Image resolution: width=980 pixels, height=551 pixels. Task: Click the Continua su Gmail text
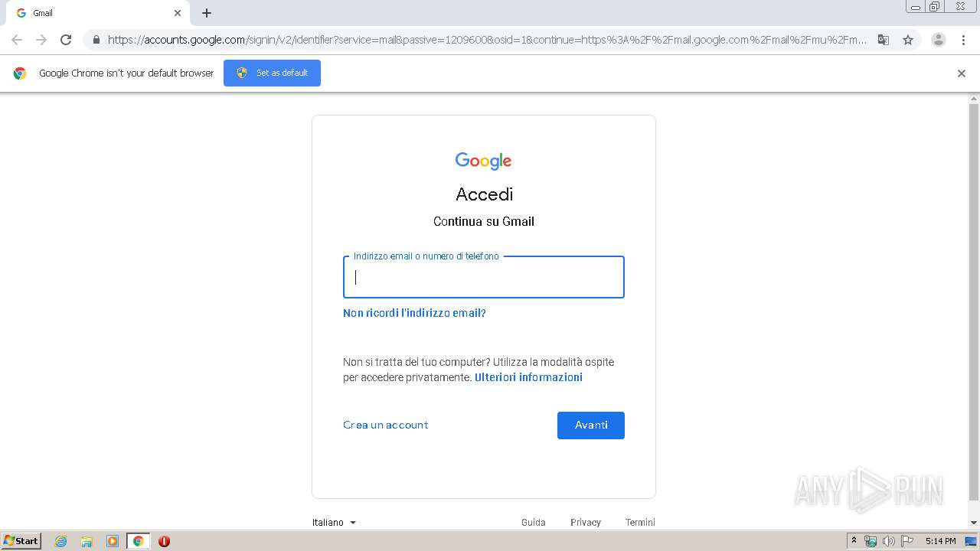(x=484, y=221)
